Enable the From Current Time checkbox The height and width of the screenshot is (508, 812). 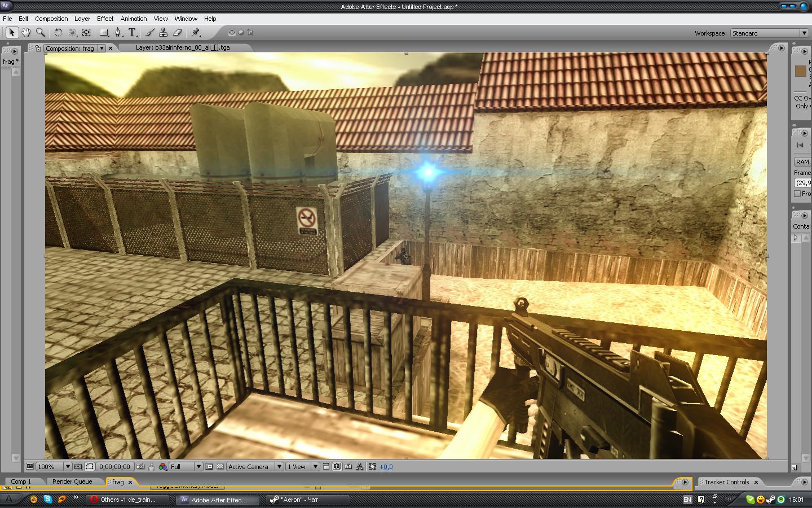[x=797, y=194]
